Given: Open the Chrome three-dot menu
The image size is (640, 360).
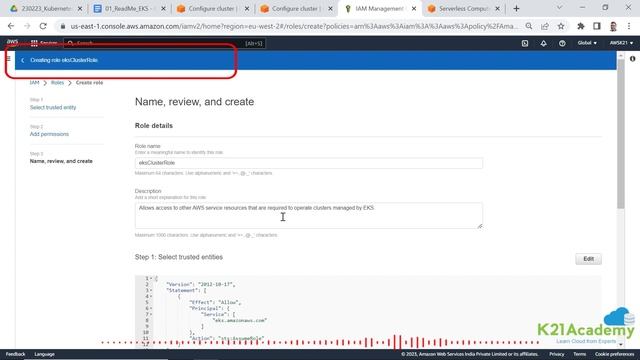Looking at the screenshot, I should point(629,26).
